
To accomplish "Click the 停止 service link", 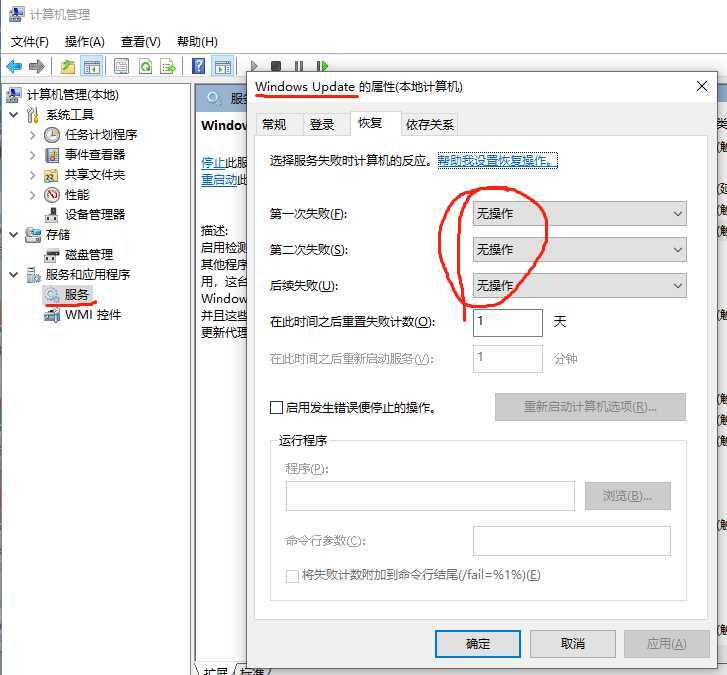I will point(213,162).
